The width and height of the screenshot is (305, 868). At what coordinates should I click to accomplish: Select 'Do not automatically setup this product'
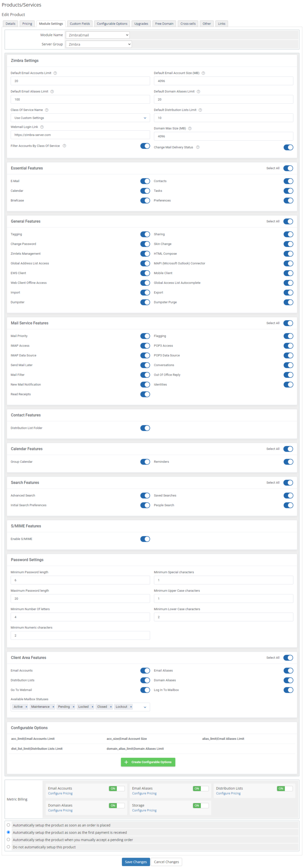click(x=8, y=847)
